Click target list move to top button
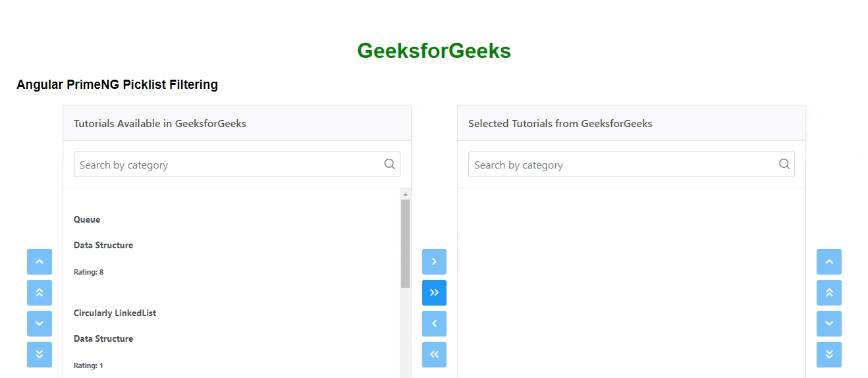868x378 pixels. pos(829,292)
